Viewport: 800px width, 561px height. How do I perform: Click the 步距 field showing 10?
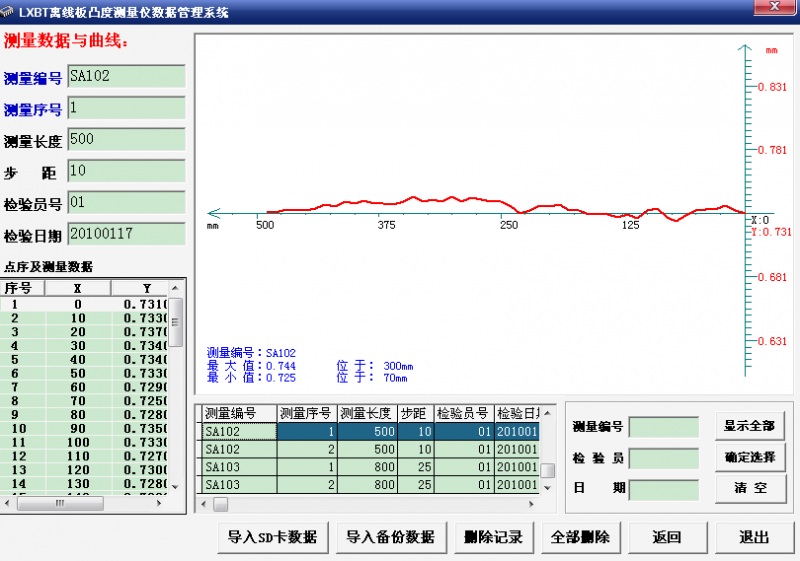point(127,171)
